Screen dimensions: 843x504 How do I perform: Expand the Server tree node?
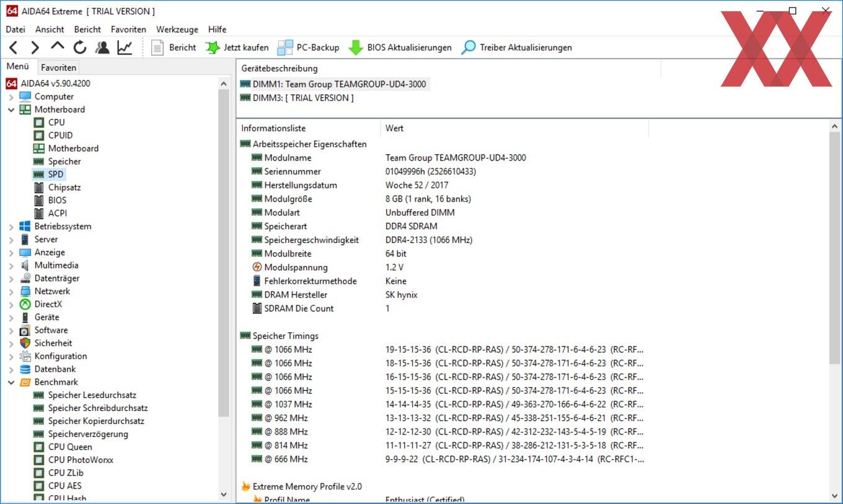click(x=11, y=240)
